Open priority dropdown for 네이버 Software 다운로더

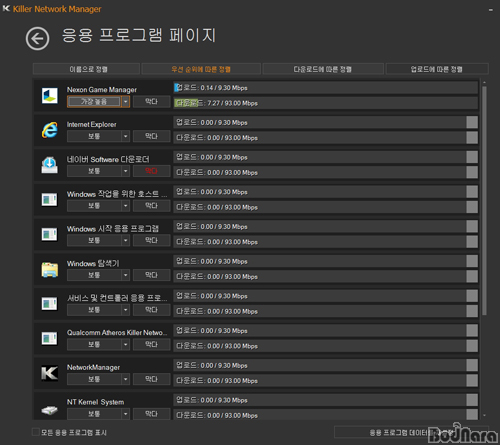[x=125, y=171]
